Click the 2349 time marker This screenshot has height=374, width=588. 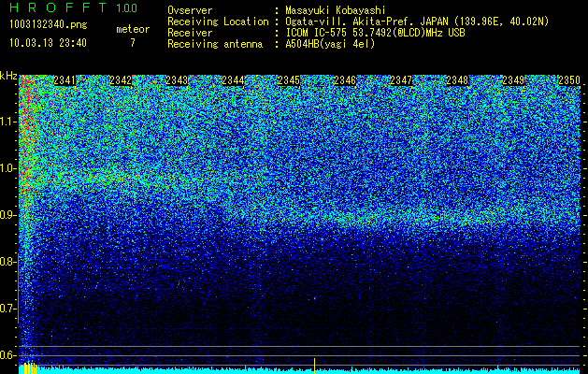pos(513,80)
